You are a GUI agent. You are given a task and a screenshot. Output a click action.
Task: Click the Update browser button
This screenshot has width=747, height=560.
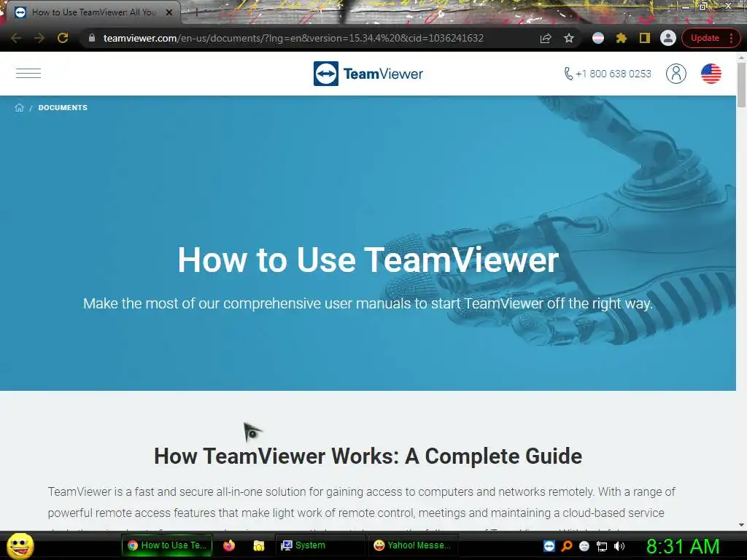pos(705,38)
